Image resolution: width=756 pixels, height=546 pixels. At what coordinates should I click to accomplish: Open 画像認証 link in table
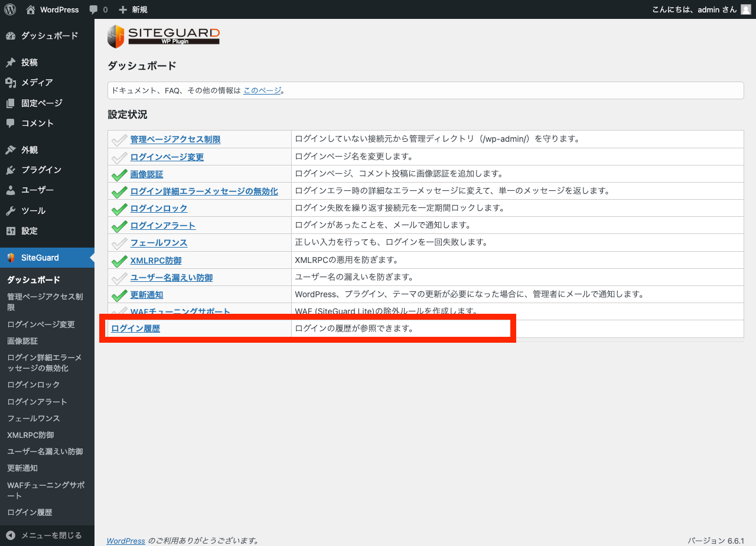(x=146, y=174)
